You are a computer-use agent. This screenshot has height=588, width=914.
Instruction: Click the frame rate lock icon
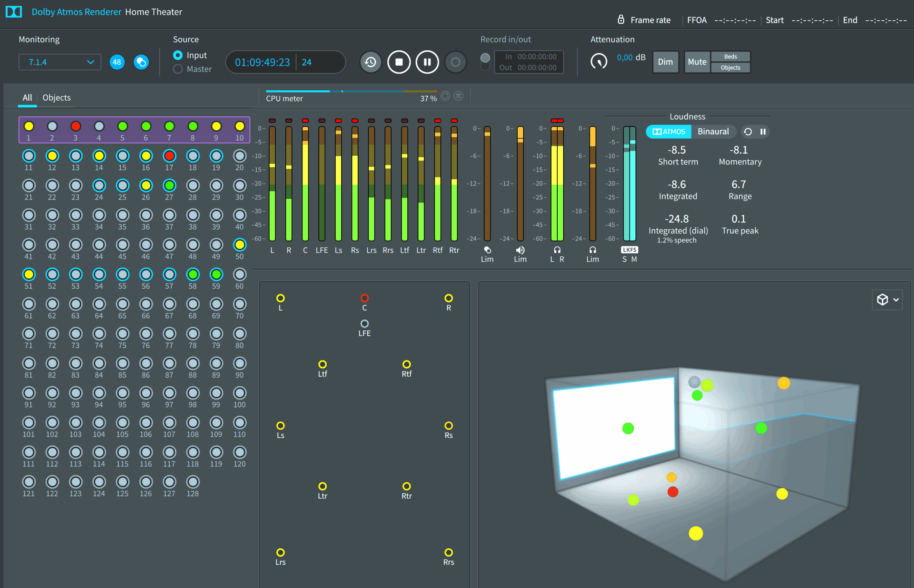(x=621, y=20)
